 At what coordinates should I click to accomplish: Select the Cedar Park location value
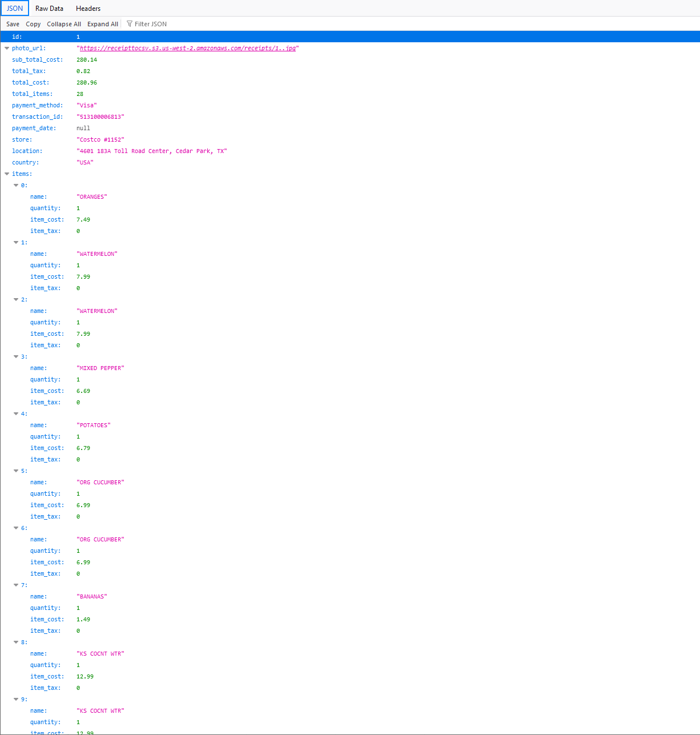152,151
